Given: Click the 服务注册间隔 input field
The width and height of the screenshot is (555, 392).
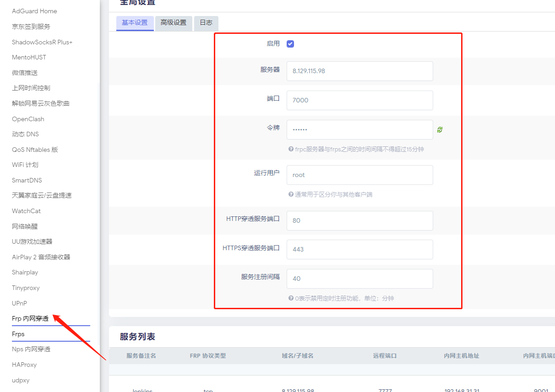Looking at the screenshot, I should click(359, 279).
